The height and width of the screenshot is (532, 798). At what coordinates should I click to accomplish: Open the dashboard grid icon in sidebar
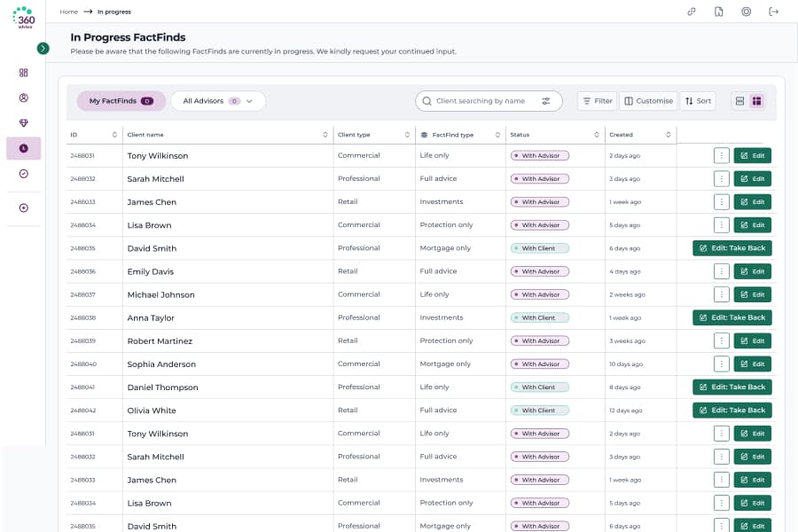point(23,73)
